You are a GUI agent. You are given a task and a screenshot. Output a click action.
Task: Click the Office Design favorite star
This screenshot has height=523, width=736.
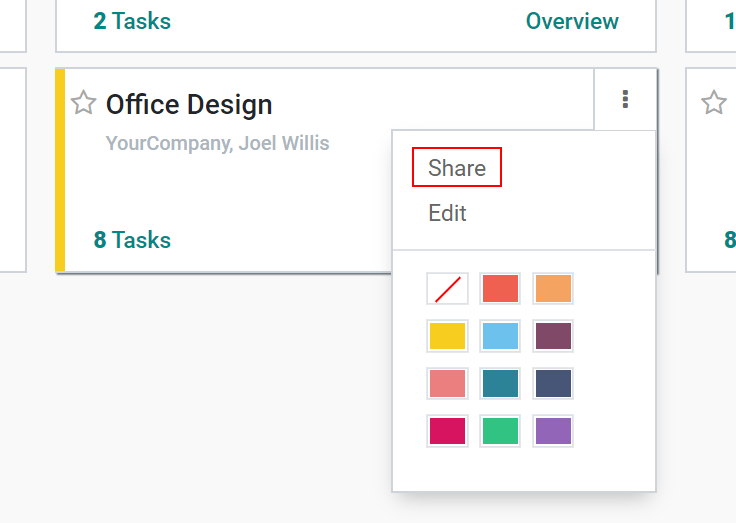click(x=83, y=103)
